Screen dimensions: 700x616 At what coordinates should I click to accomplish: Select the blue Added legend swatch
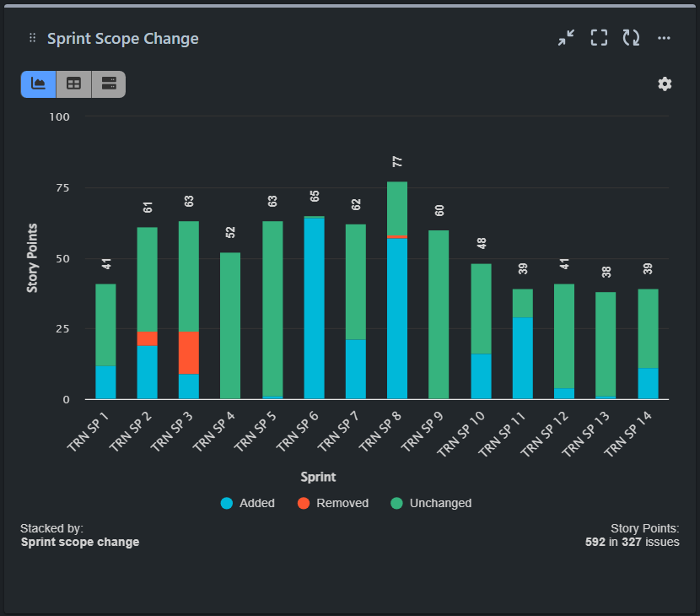(x=223, y=503)
